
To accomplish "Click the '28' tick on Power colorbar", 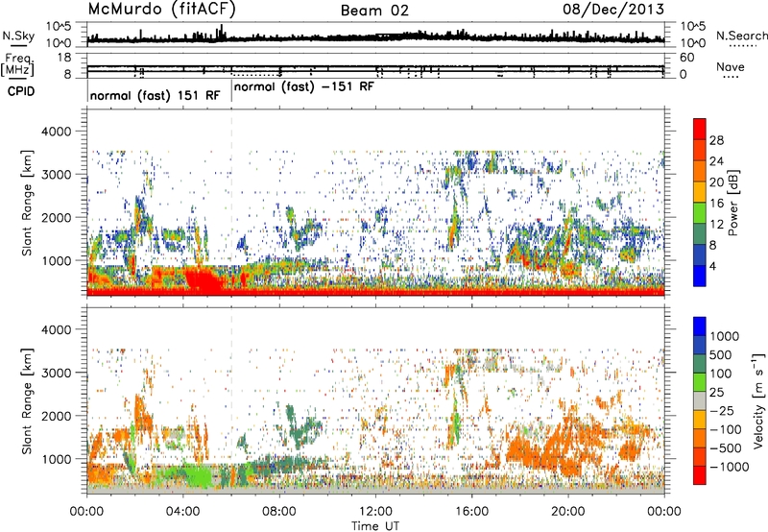I will tap(716, 140).
